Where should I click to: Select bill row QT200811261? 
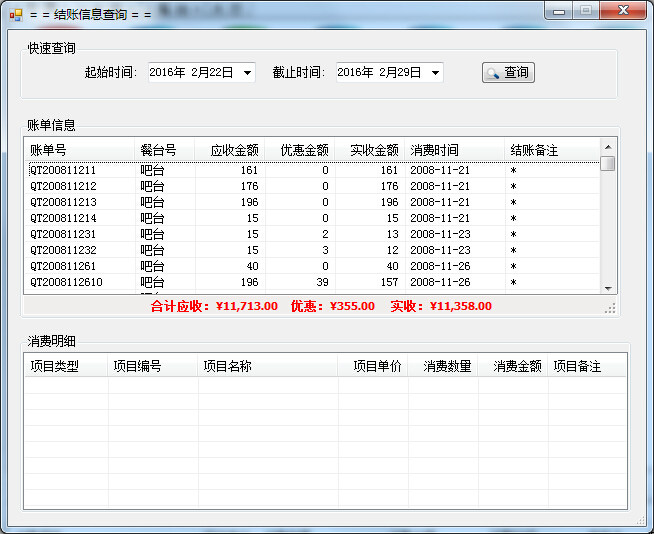[312, 266]
